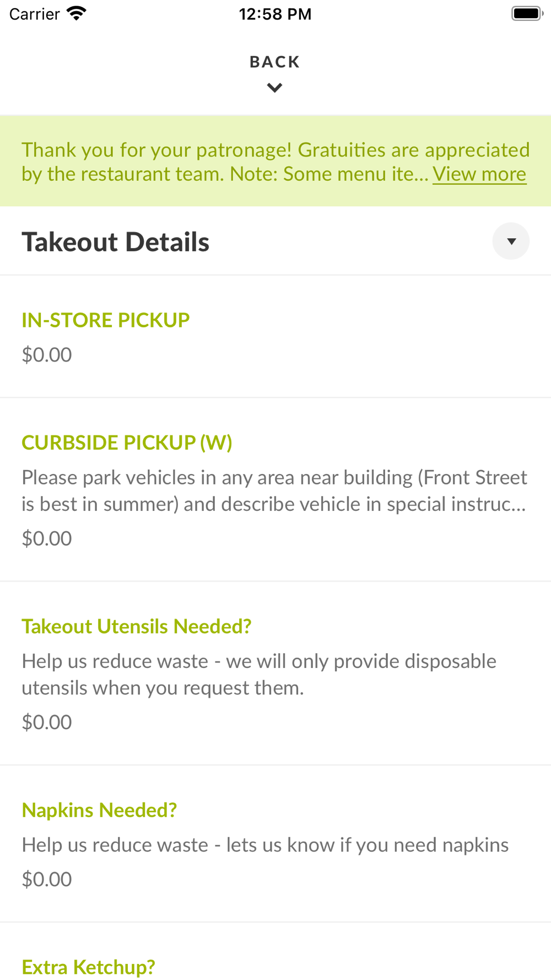Tap the reduce waste utensils description

click(259, 674)
